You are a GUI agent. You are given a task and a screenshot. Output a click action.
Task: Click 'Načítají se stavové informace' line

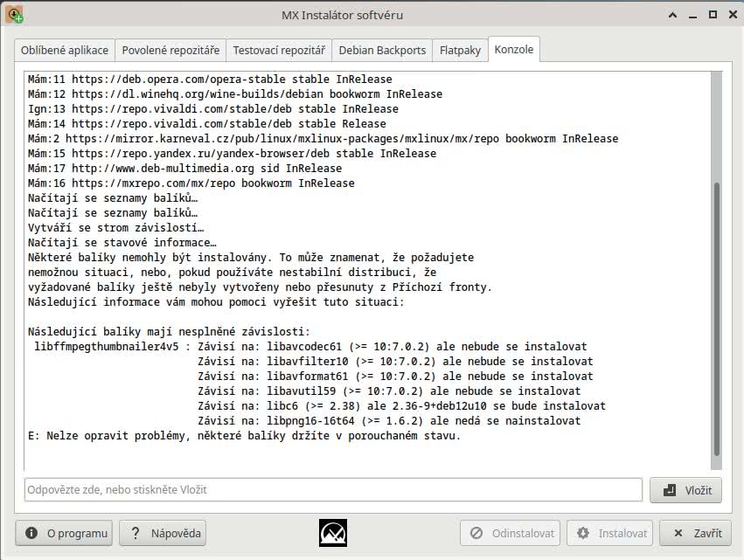(122, 242)
